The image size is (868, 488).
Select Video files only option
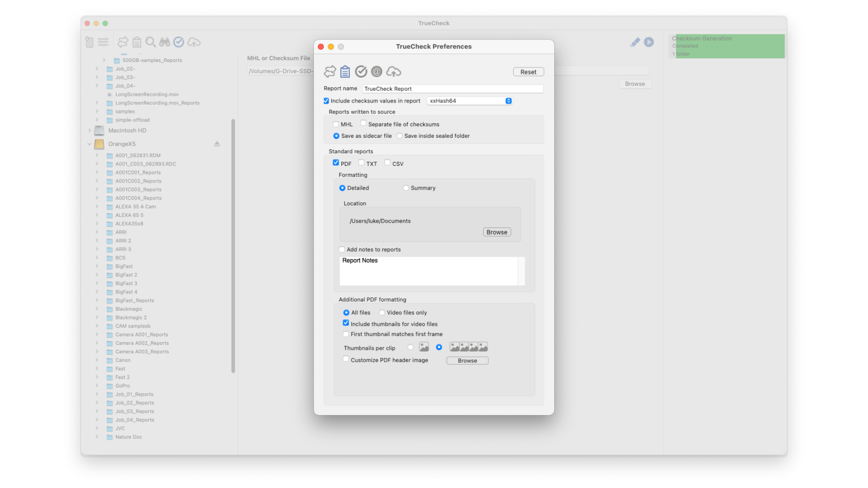coord(382,313)
